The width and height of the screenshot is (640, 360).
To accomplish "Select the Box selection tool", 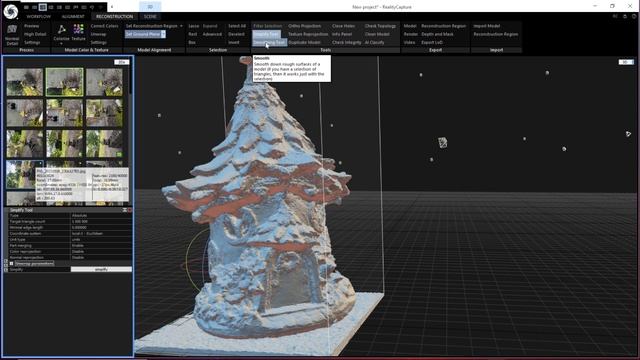I will tap(192, 42).
